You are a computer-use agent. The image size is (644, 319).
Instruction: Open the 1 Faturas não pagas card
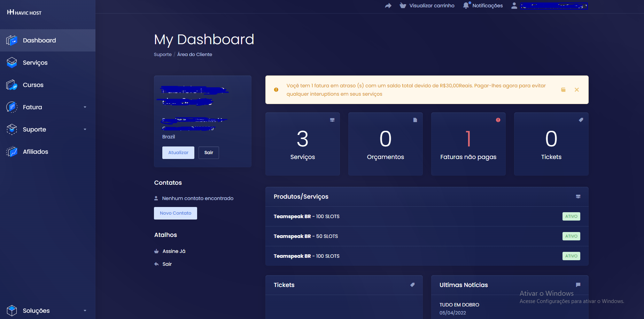click(x=468, y=144)
